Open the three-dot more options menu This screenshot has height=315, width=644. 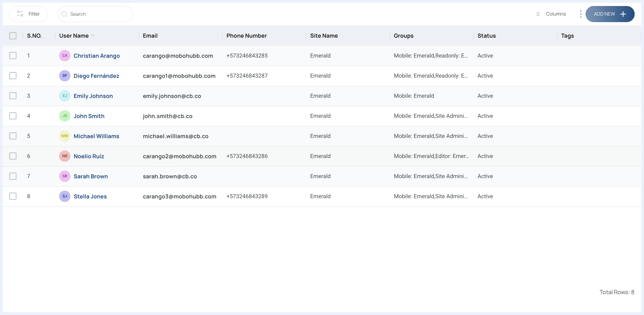[x=581, y=14]
